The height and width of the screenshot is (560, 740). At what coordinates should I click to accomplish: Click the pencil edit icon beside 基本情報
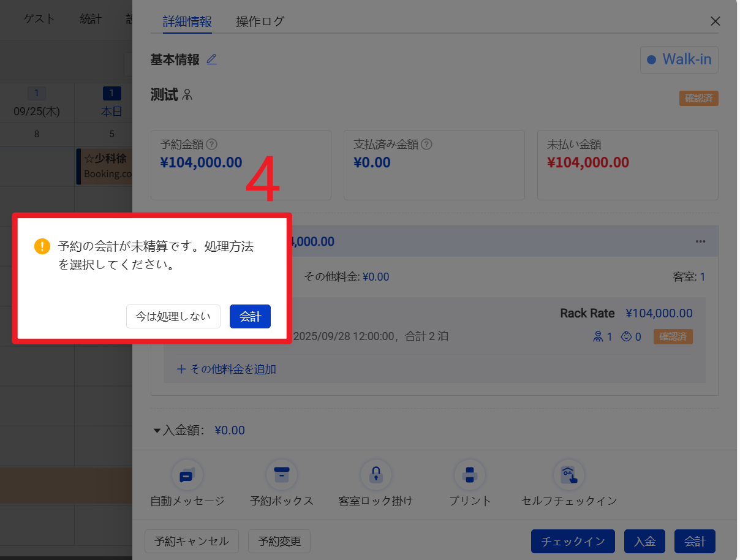pos(211,59)
